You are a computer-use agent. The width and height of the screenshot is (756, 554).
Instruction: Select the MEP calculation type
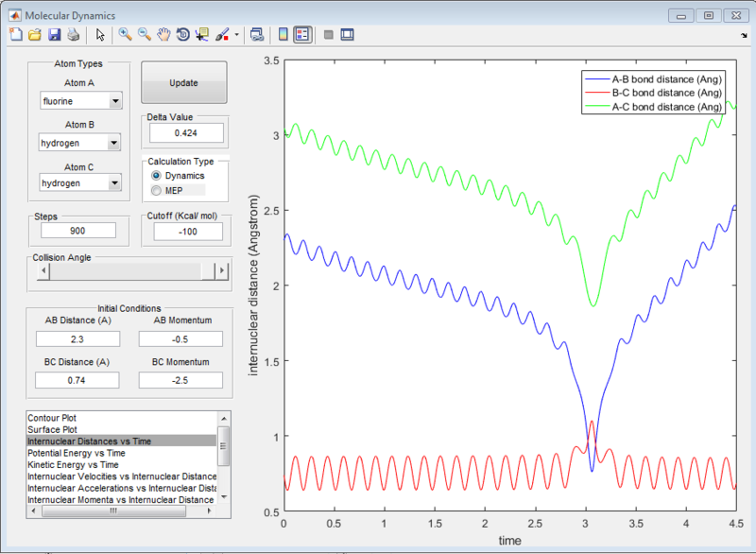[x=157, y=190]
